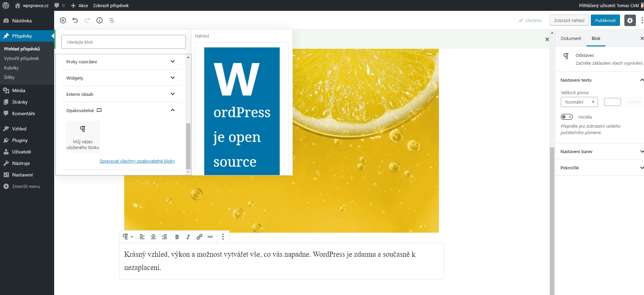
Task: Open Spravovat všechny opakovatelné bloky link
Action: (137, 161)
